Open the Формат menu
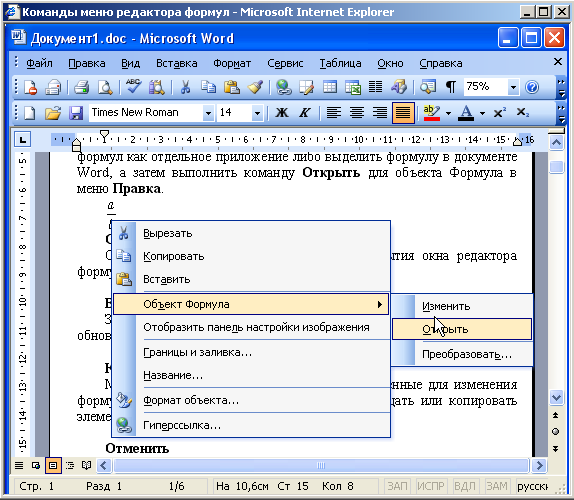Viewport: 574px width, 500px height. coord(232,63)
